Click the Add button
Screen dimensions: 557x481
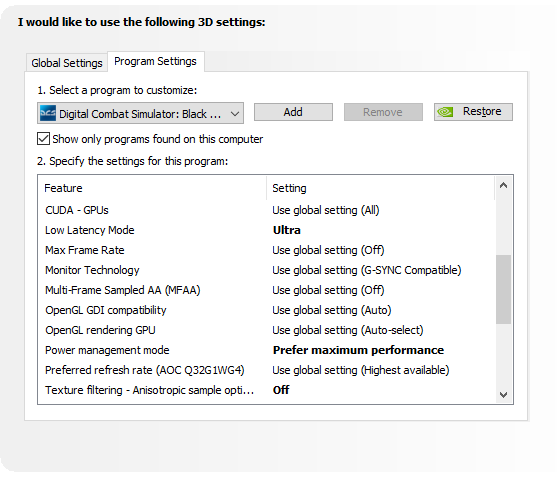coord(293,112)
